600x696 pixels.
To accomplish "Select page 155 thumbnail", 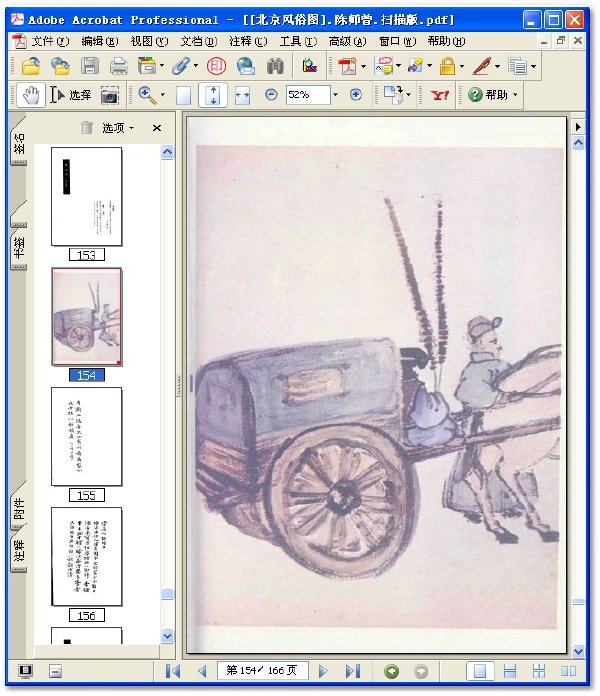I will point(87,437).
